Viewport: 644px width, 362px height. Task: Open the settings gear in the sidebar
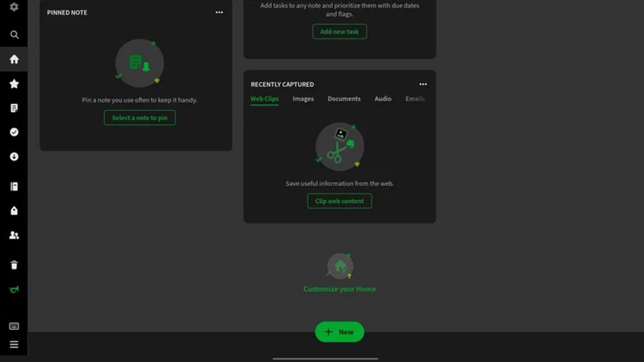coord(14,7)
